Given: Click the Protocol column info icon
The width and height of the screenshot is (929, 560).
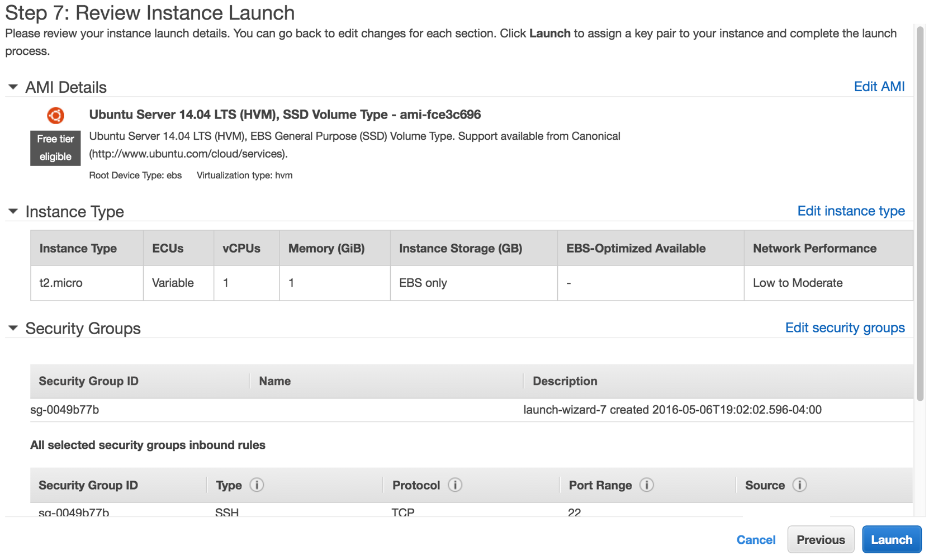Looking at the screenshot, I should click(455, 485).
